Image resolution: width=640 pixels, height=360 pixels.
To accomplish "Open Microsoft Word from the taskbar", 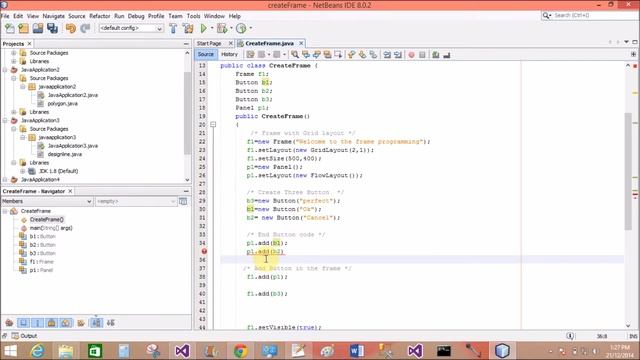I will [357, 351].
